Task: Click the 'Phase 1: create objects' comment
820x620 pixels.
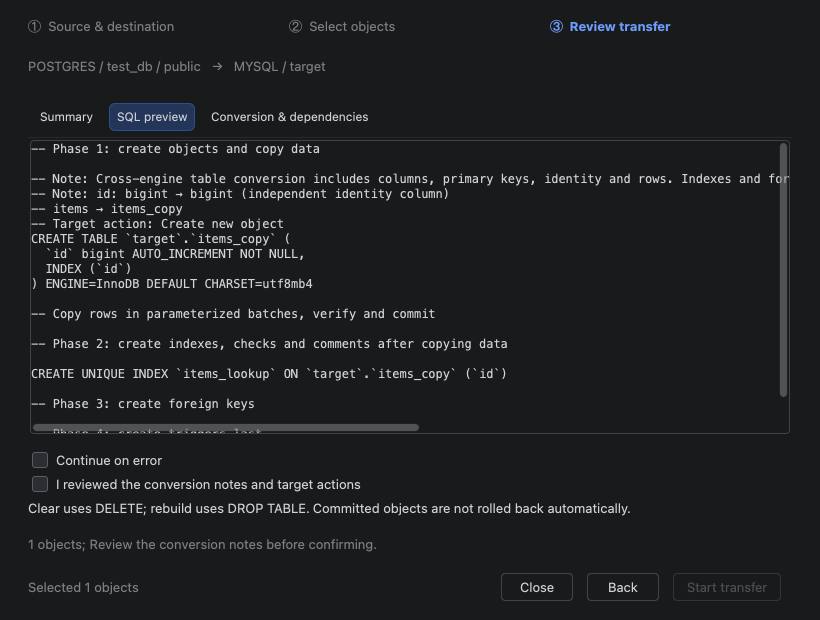Action: pyautogui.click(x=175, y=149)
